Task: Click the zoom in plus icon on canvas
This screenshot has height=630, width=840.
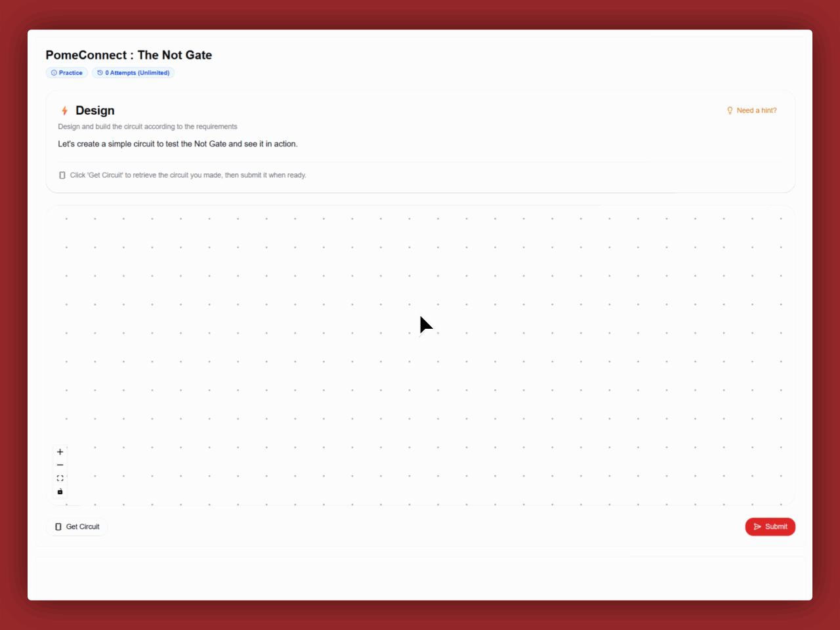Action: [60, 451]
